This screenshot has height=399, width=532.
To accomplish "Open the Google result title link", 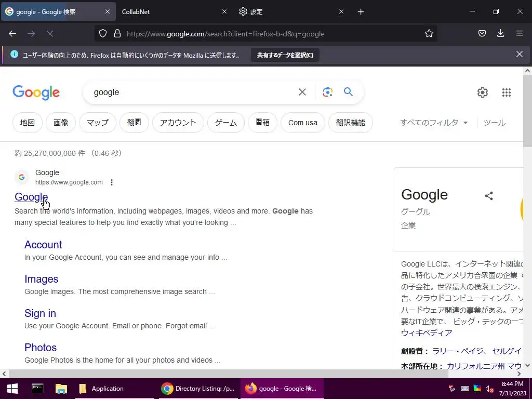I will click(x=31, y=197).
